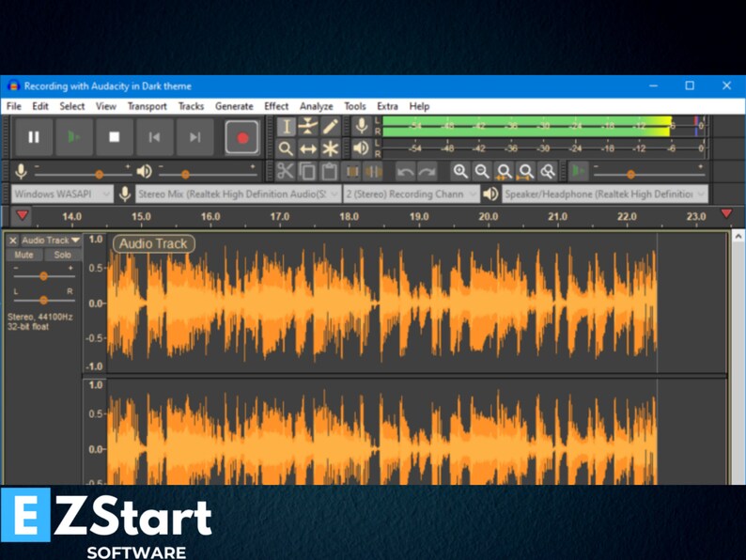746x560 pixels.
Task: Open the File menu
Action: pos(14,106)
